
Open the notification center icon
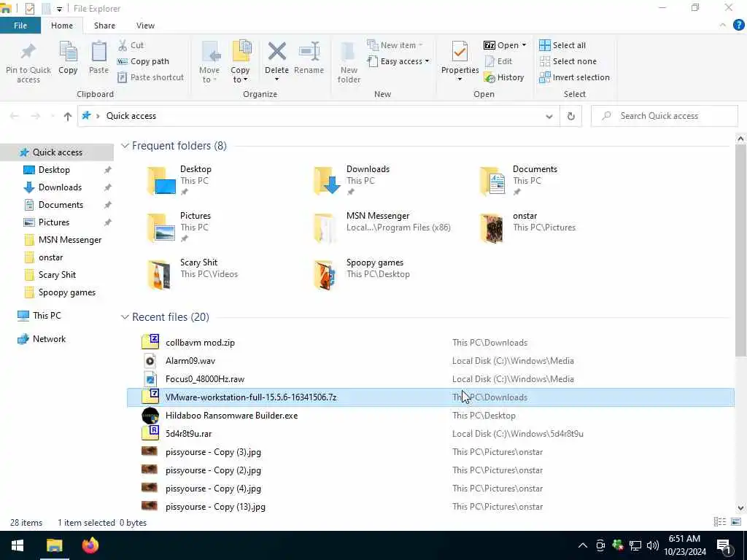pyautogui.click(x=723, y=545)
